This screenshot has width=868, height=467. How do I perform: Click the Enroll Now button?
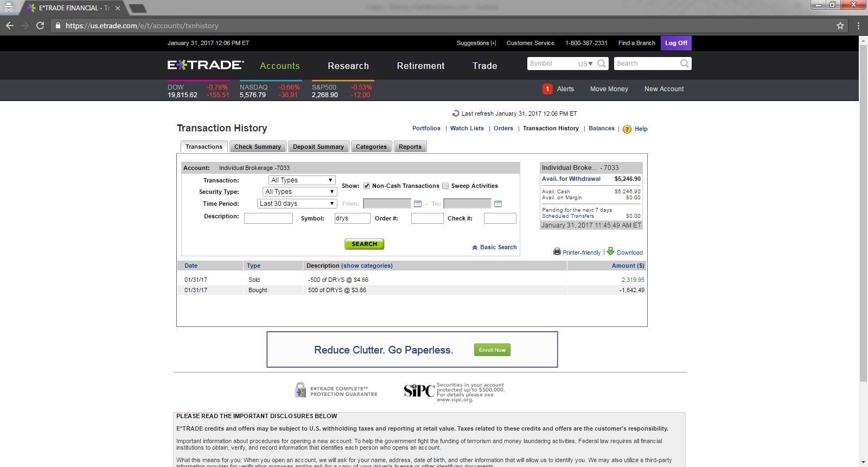[x=492, y=350]
